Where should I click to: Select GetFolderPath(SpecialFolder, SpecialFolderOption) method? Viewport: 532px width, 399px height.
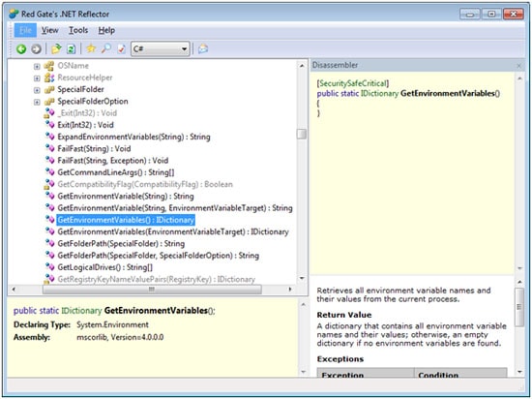[x=158, y=256]
